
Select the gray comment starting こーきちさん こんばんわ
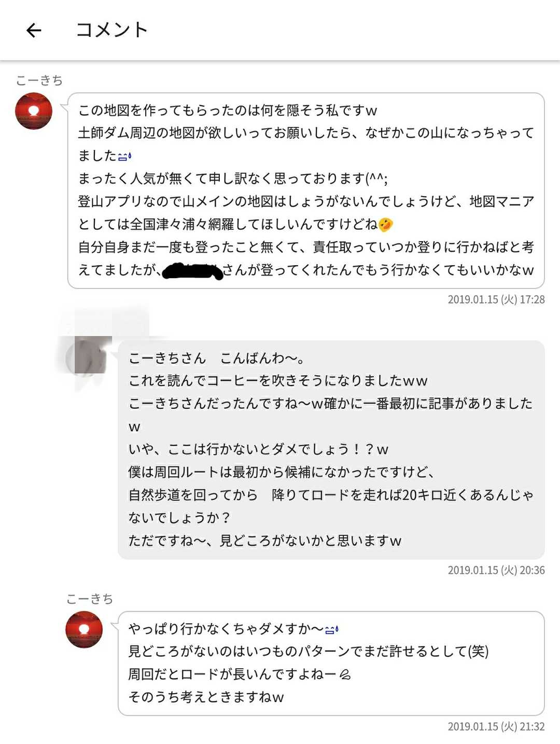[x=331, y=449]
